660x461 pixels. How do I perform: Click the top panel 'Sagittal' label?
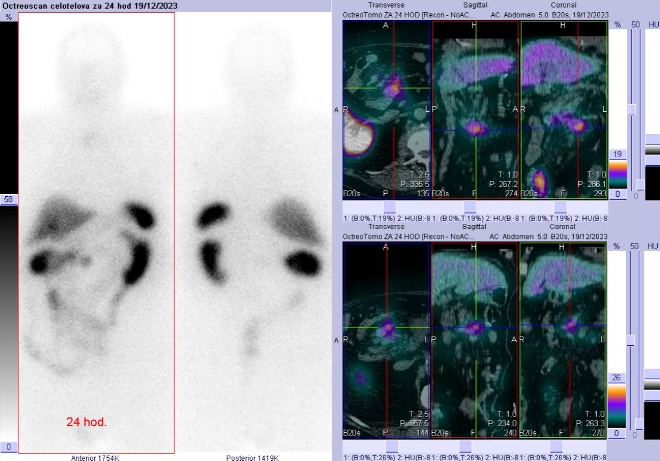475,5
